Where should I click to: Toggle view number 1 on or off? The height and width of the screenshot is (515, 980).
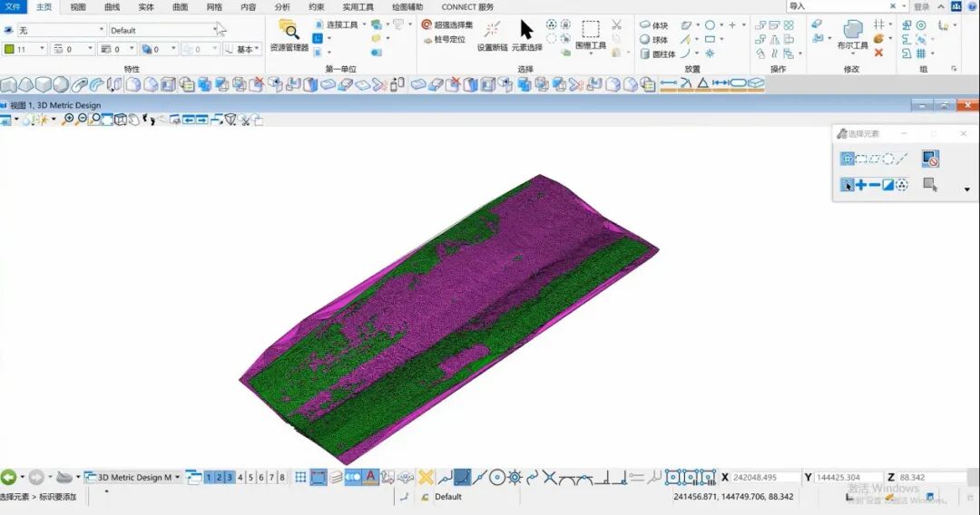(209, 477)
